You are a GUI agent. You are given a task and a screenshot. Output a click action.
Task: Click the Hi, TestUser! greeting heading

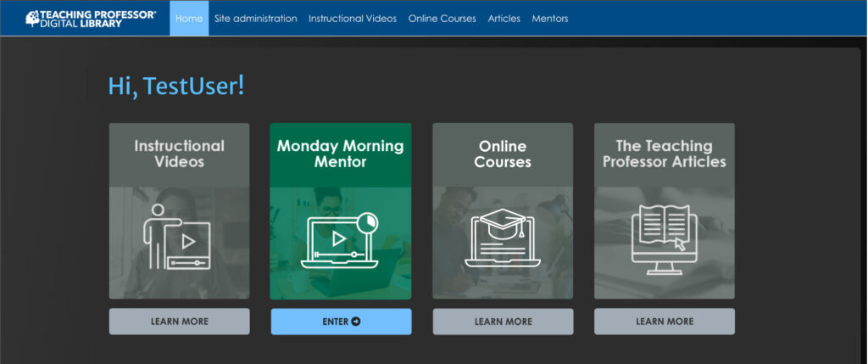[176, 87]
